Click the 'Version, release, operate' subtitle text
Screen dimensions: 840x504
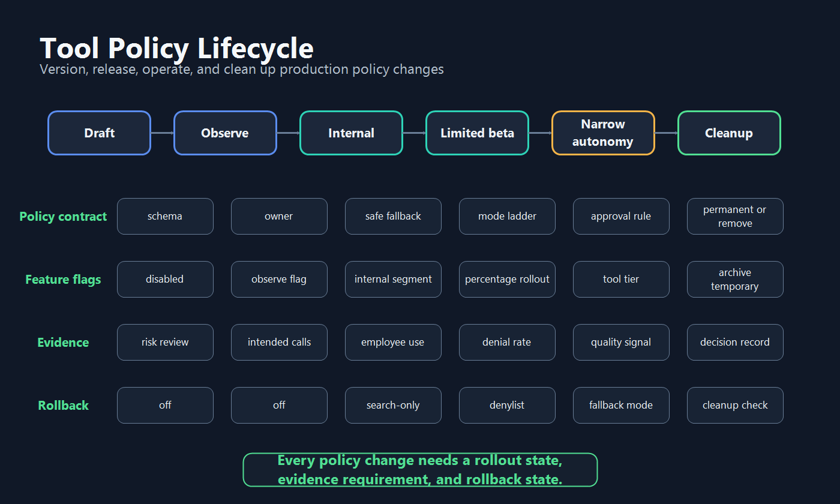click(242, 69)
